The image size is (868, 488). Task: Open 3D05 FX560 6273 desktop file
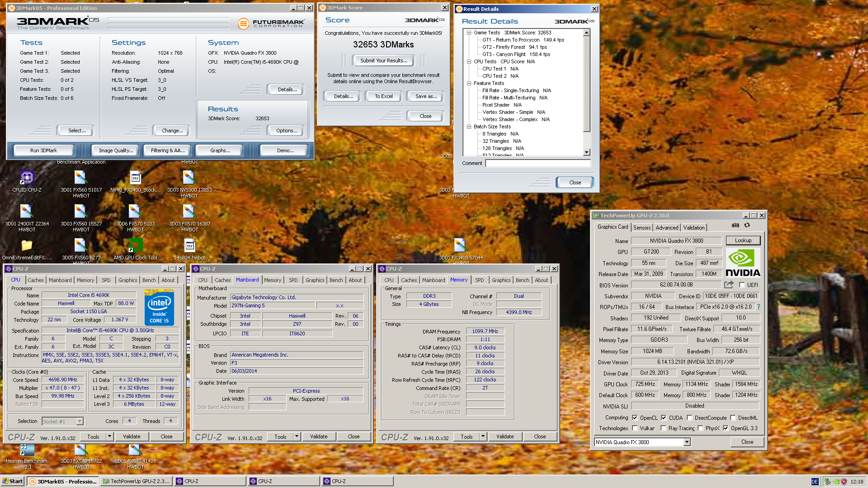[81, 250]
